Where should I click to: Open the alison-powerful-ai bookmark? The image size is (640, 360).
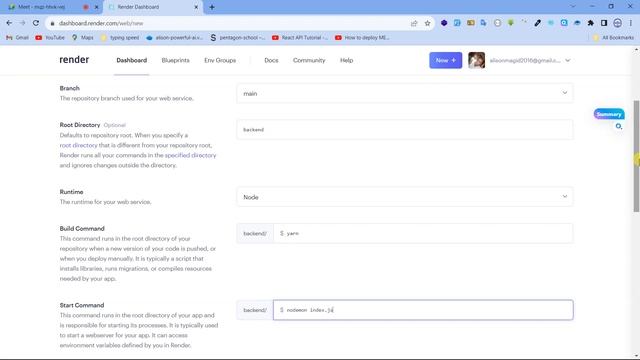(x=174, y=38)
